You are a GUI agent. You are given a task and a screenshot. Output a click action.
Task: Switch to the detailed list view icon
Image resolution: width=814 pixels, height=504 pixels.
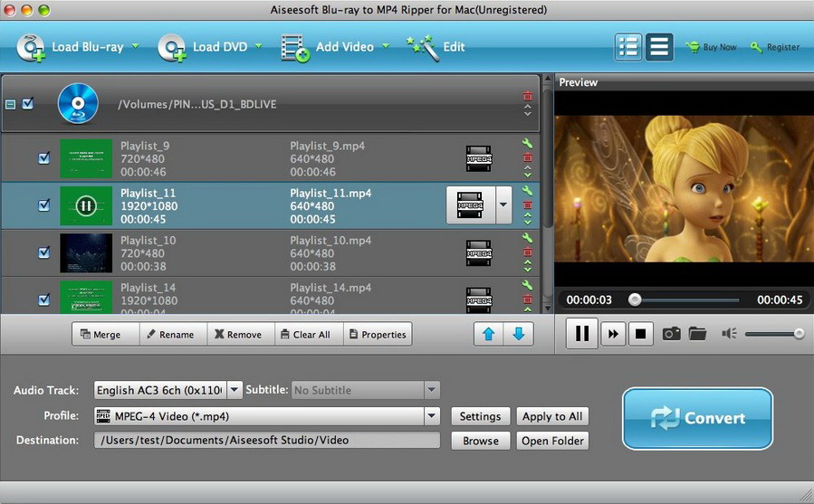628,47
